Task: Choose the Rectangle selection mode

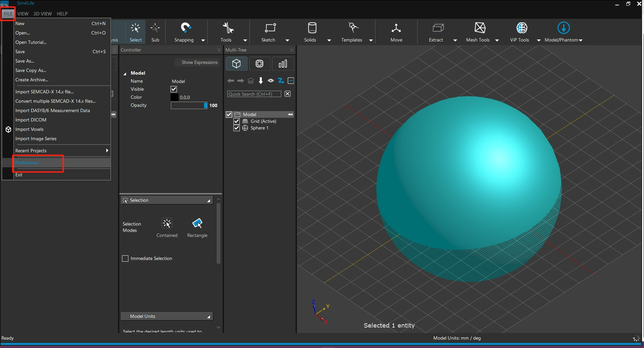Action: 197,224
